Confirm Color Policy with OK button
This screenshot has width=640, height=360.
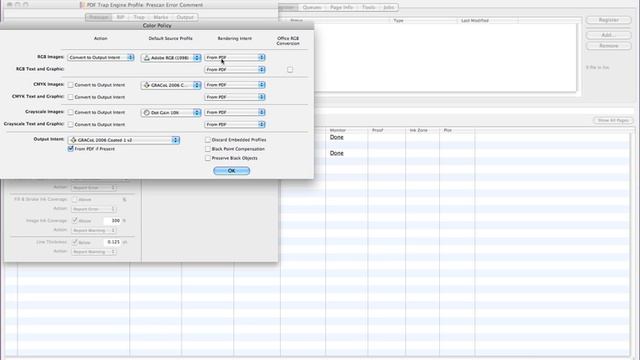click(x=231, y=171)
